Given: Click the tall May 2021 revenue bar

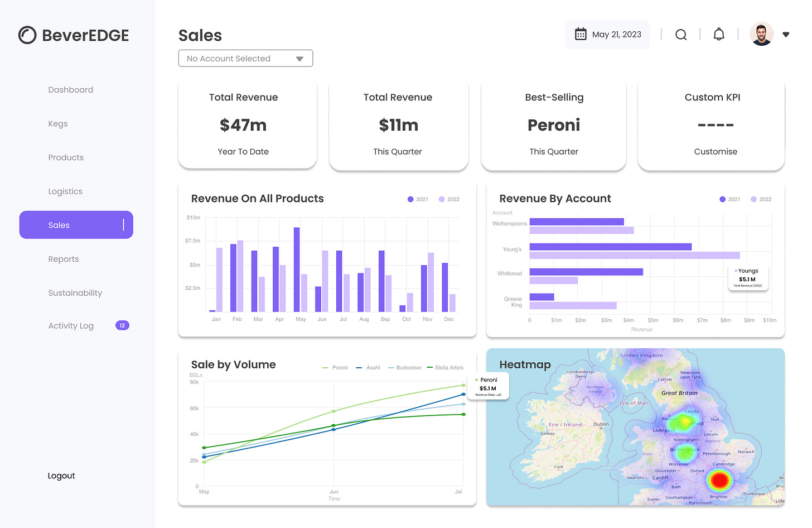Looking at the screenshot, I should [x=297, y=270].
